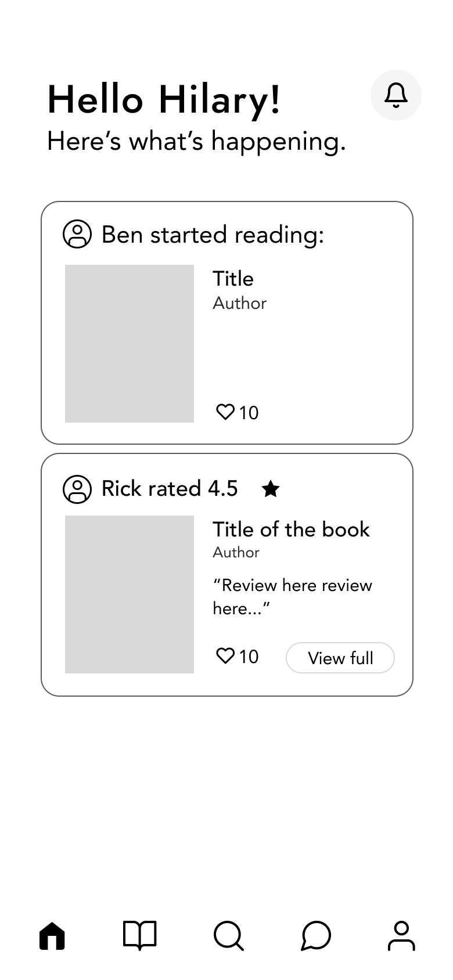Go to Home in bottom navigation
Screen dimensions: 453x980
pyautogui.click(x=52, y=936)
